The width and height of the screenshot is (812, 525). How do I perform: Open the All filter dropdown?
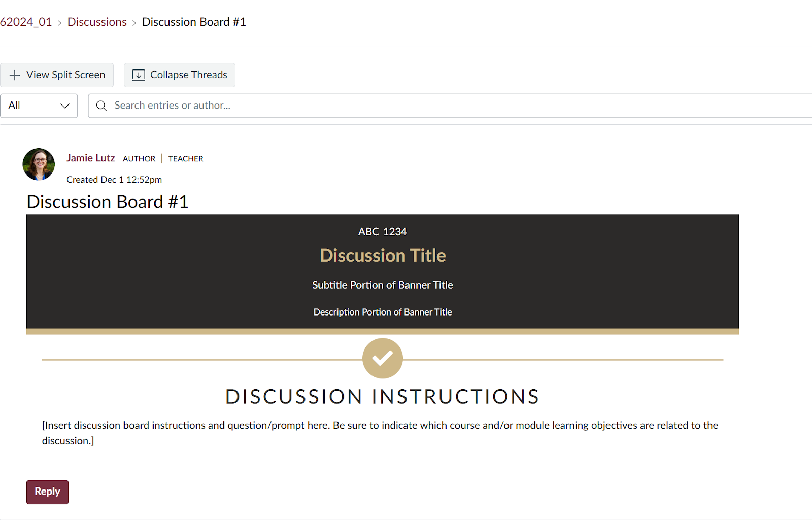tap(39, 106)
